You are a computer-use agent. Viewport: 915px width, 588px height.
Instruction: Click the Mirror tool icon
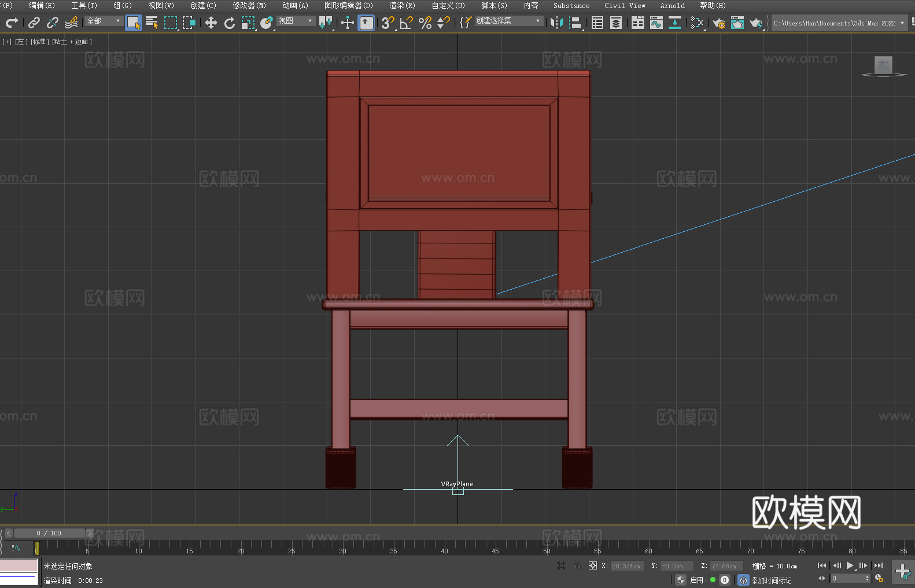tap(557, 23)
